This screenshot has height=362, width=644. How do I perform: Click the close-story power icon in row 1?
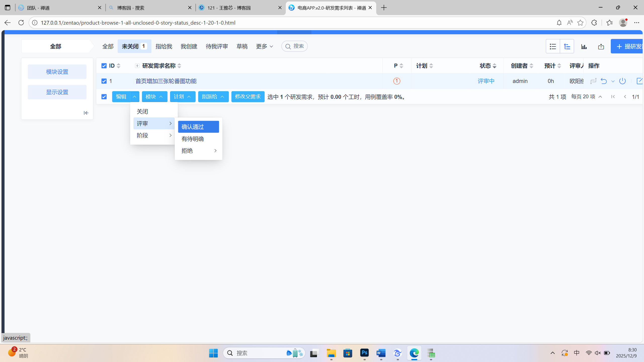point(622,81)
